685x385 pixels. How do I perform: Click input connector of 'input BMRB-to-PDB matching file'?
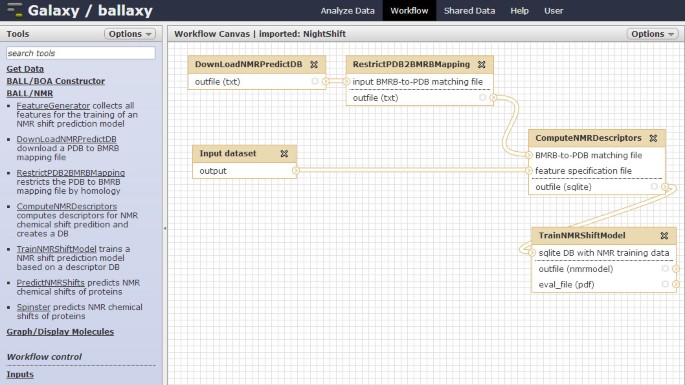coord(346,81)
